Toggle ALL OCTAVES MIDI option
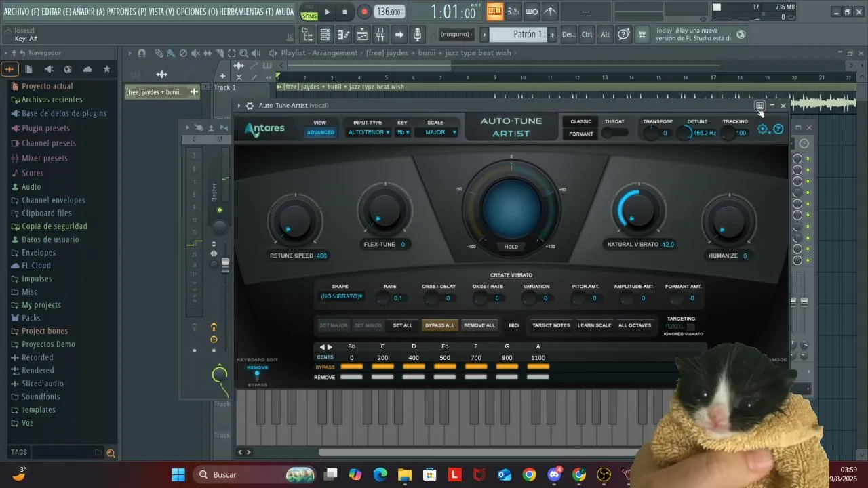The image size is (868, 488). (x=635, y=325)
